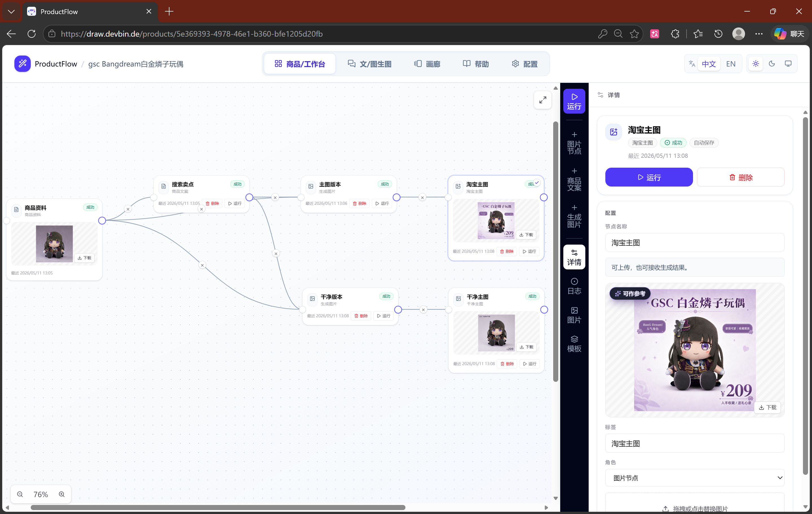Open browser extensions puzzle icon
Viewport: 812px width, 514px height.
[x=675, y=34]
